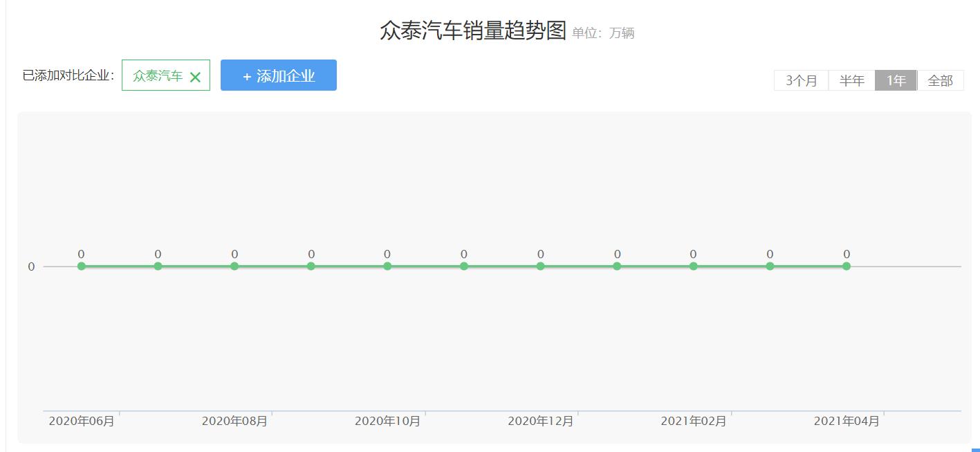
Task: Click the blue square at bottom right
Action: [x=975, y=449]
